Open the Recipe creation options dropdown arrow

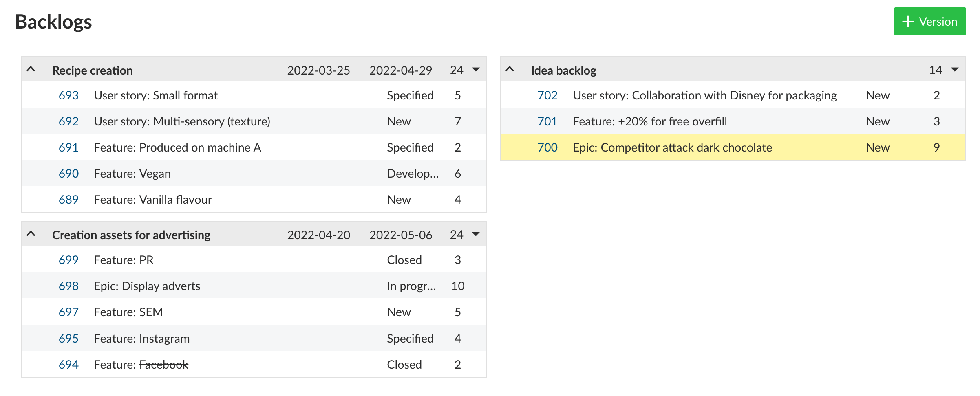pyautogui.click(x=476, y=70)
